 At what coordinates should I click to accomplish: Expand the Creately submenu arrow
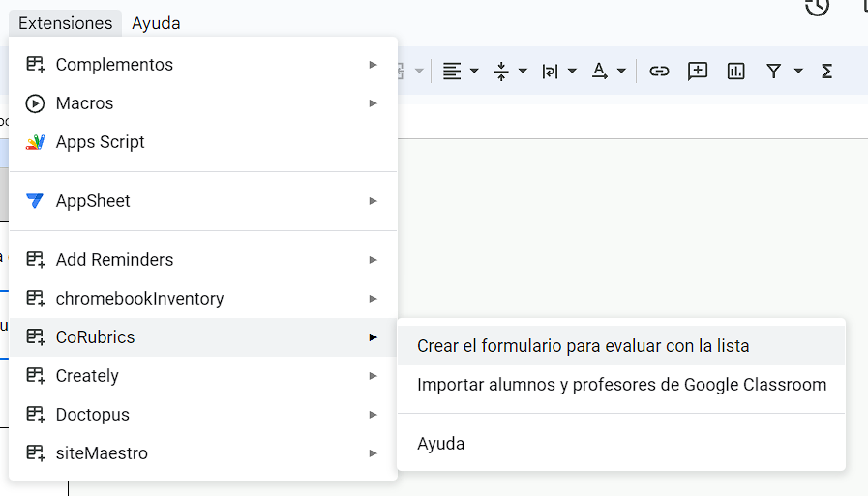tap(374, 376)
